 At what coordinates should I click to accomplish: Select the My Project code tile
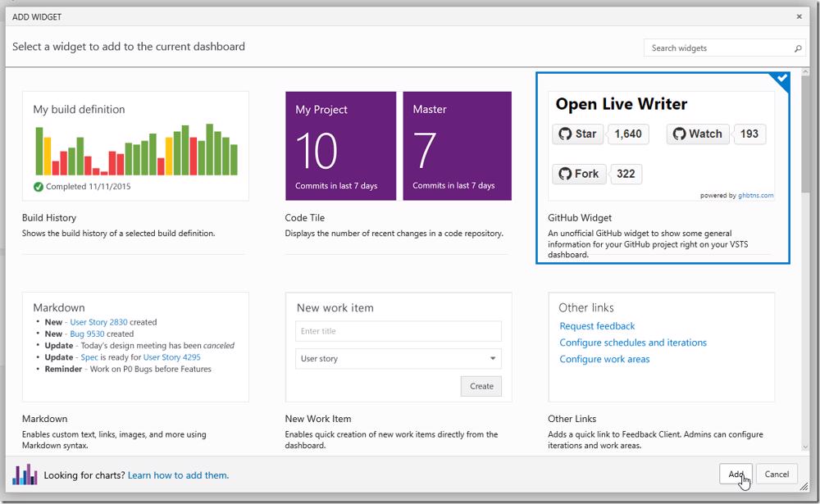click(x=341, y=146)
